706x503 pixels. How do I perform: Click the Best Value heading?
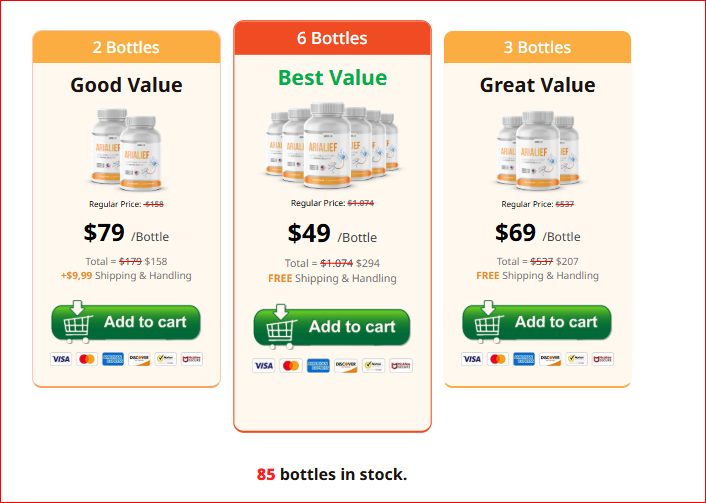click(x=332, y=77)
